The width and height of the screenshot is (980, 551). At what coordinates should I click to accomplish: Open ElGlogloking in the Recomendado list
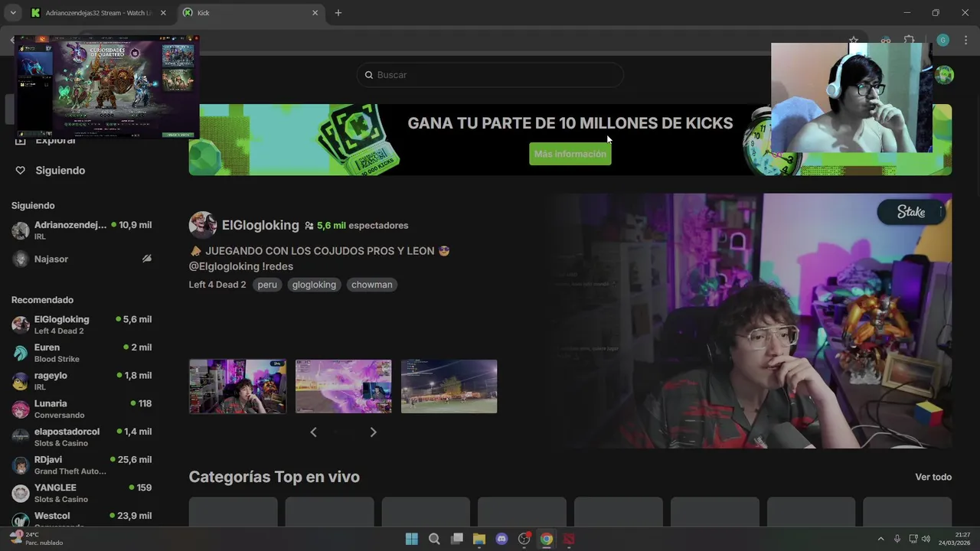(82, 324)
